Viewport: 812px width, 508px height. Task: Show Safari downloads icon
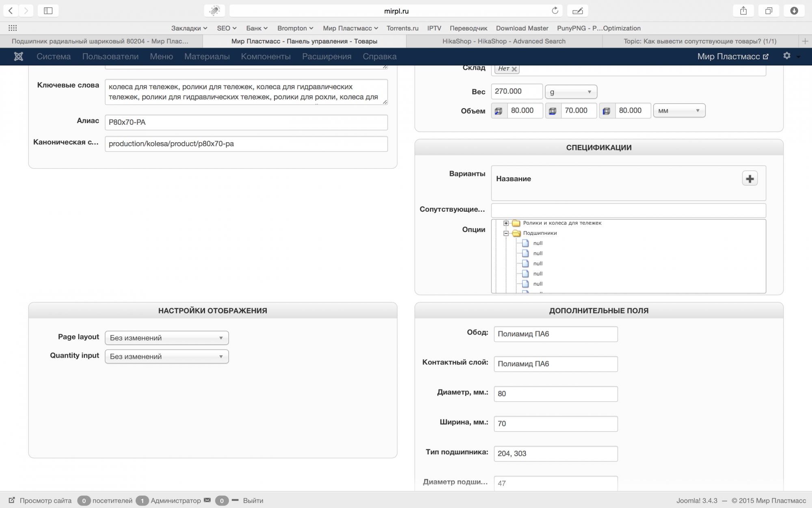[x=794, y=11]
